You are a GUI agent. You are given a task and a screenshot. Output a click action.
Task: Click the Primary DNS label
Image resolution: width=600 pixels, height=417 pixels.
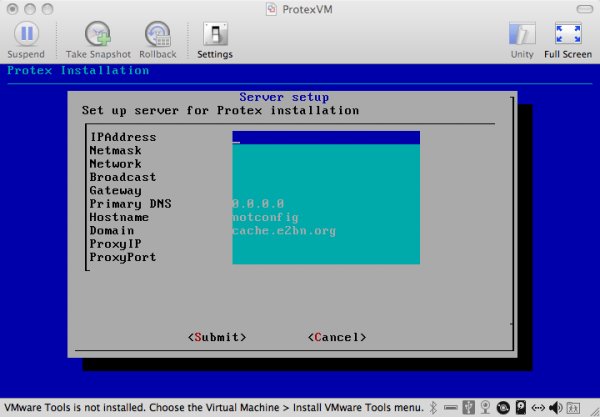point(130,204)
